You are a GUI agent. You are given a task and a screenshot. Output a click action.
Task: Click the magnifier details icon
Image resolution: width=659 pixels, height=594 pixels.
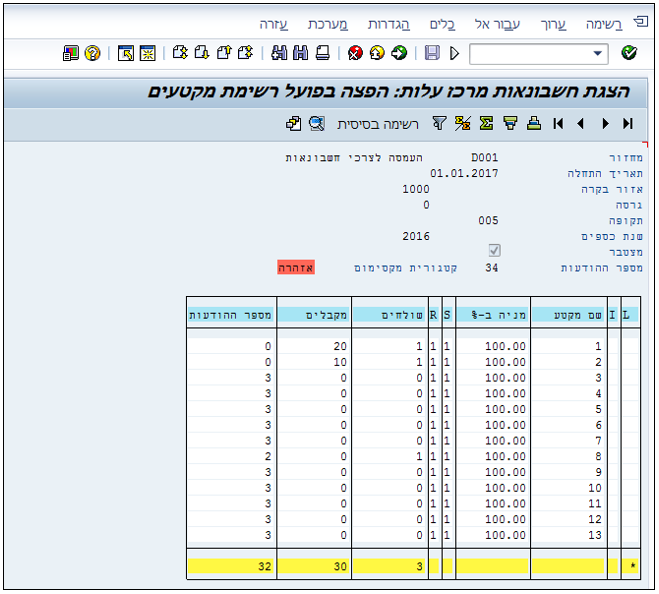tap(316, 124)
